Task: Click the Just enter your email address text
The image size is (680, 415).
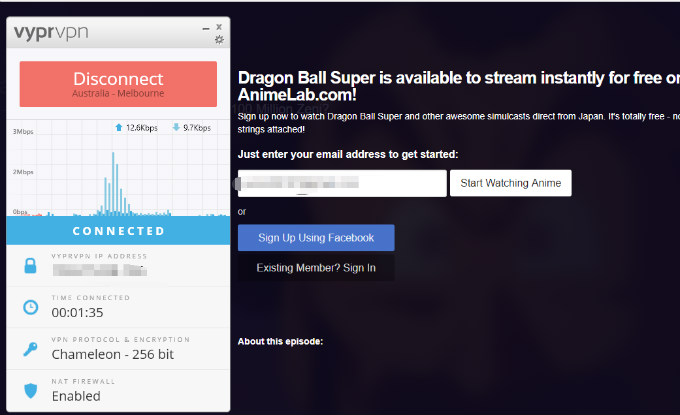Action: point(348,154)
